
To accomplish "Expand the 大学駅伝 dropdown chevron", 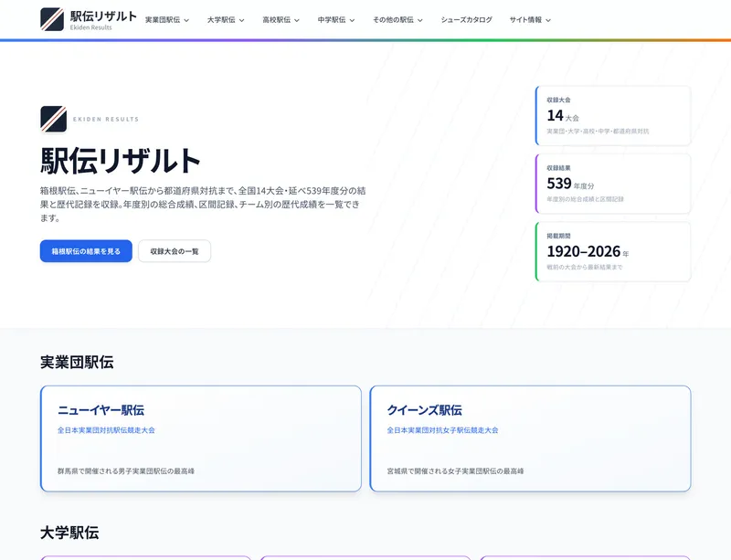I will coord(241,20).
